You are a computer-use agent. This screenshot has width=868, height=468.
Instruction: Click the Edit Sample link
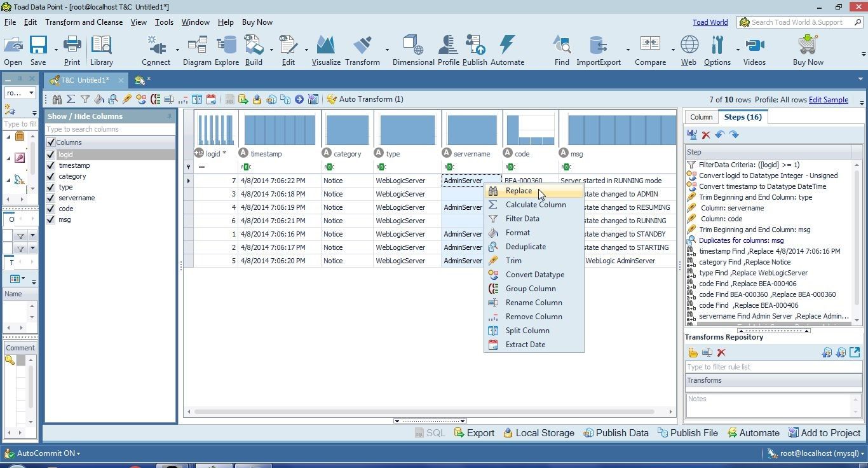click(x=829, y=100)
